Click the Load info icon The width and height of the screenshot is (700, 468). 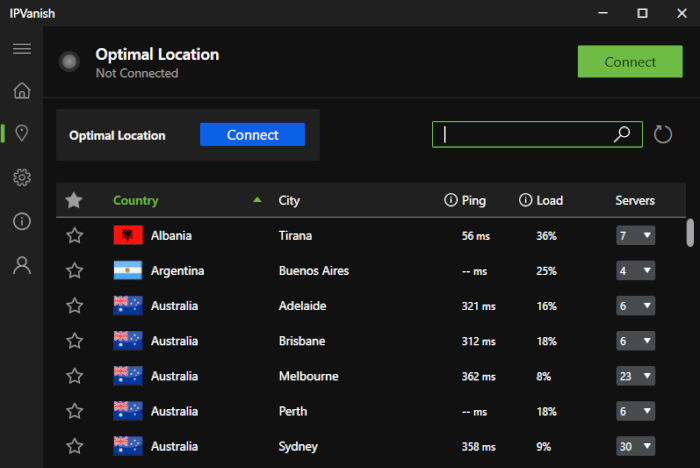(525, 200)
